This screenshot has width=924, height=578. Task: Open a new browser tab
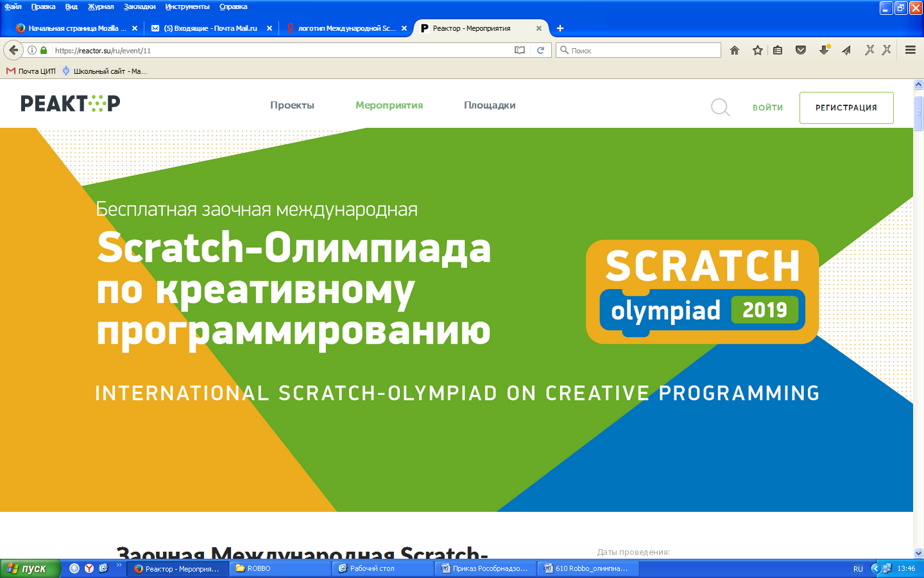point(560,28)
